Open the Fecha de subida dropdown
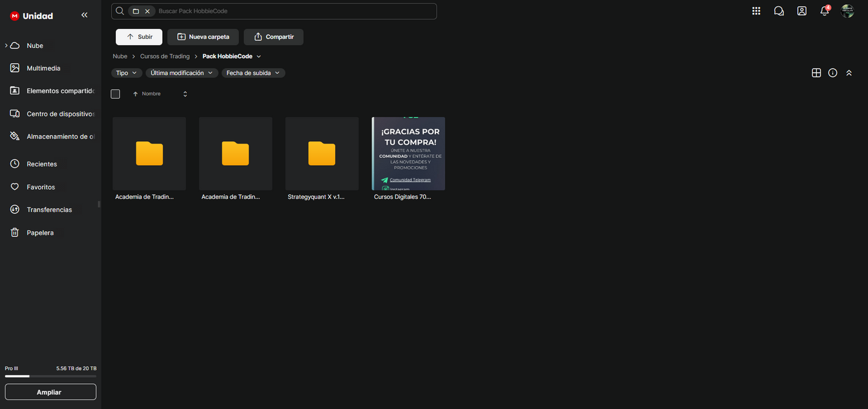The height and width of the screenshot is (409, 868). 253,73
